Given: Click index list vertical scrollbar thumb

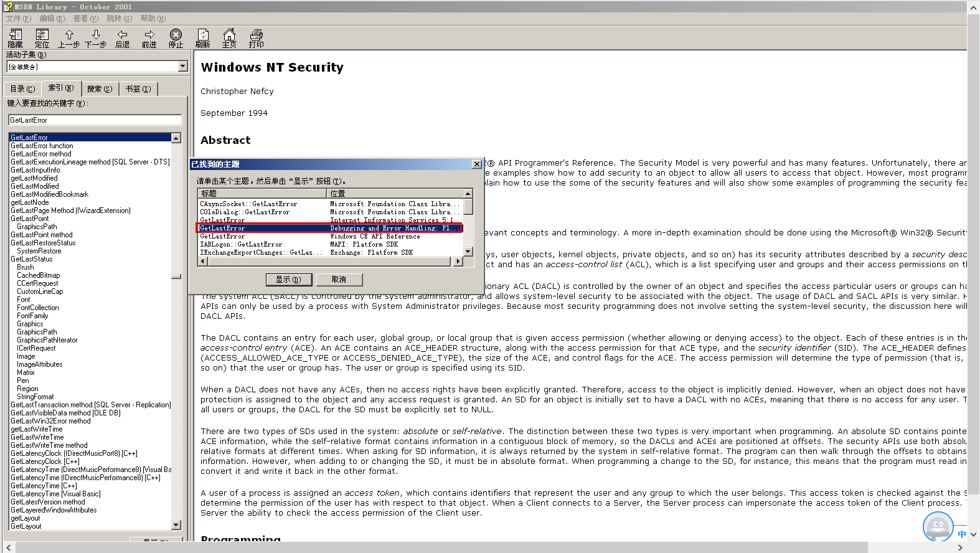Looking at the screenshot, I should [x=176, y=276].
